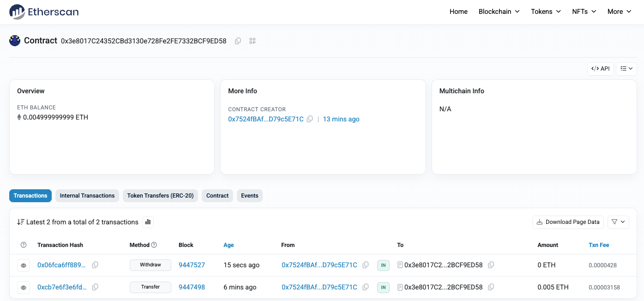
Task: Open From address in Transfer row
Action: point(319,287)
